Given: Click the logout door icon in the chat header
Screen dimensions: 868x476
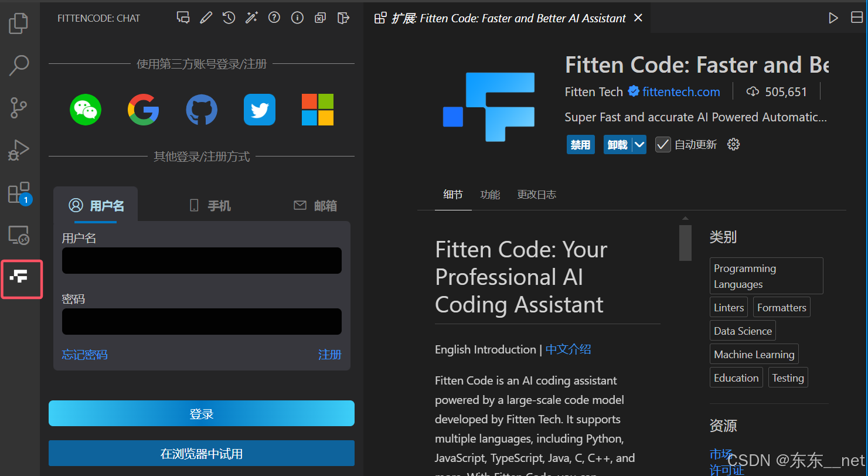Looking at the screenshot, I should tap(343, 18).
